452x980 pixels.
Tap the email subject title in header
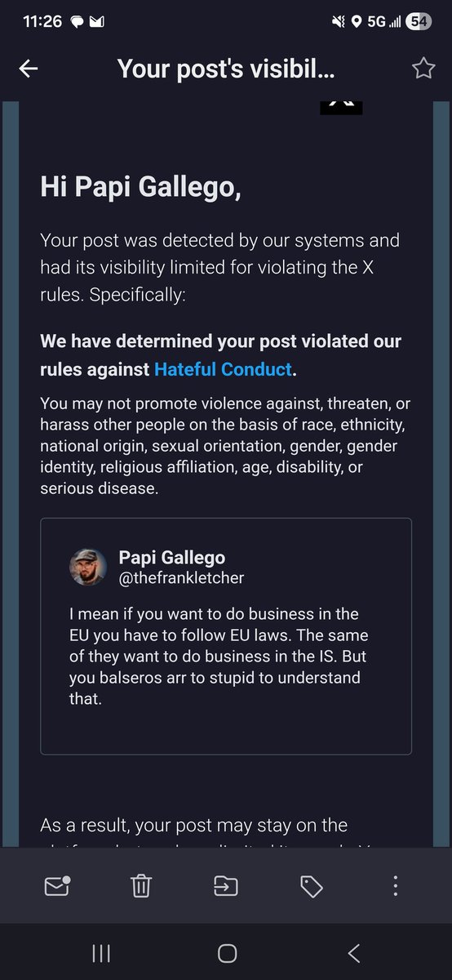coord(226,69)
